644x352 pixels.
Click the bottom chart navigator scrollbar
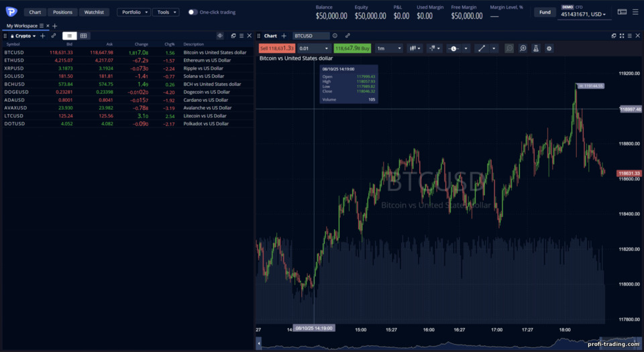(x=449, y=344)
